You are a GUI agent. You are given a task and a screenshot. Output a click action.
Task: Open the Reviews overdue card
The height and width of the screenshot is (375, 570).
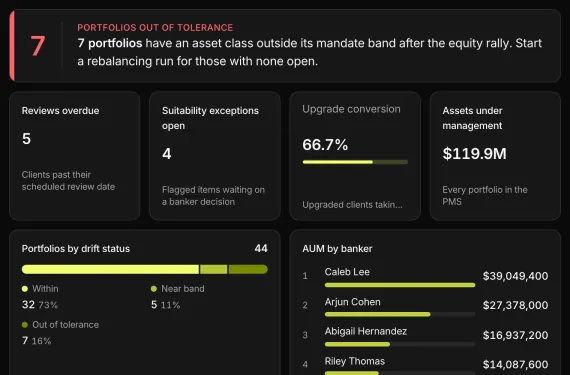point(75,156)
